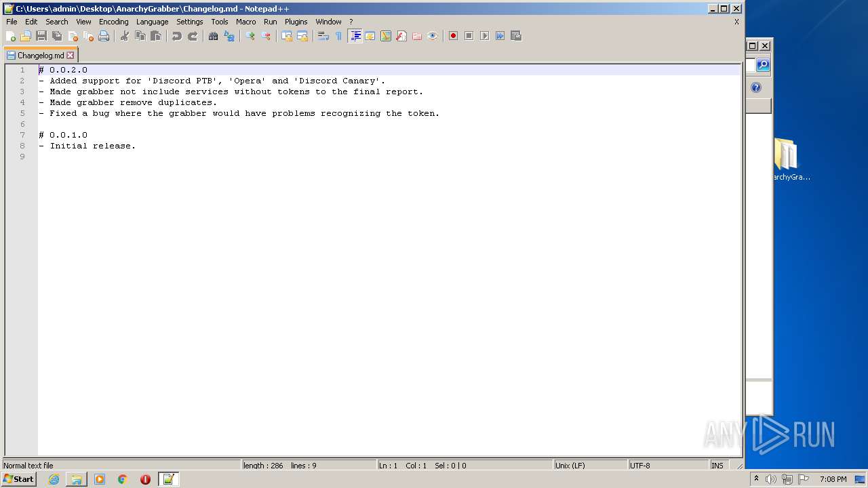The width and height of the screenshot is (868, 488).
Task: Click the search button in background window
Action: 763,65
